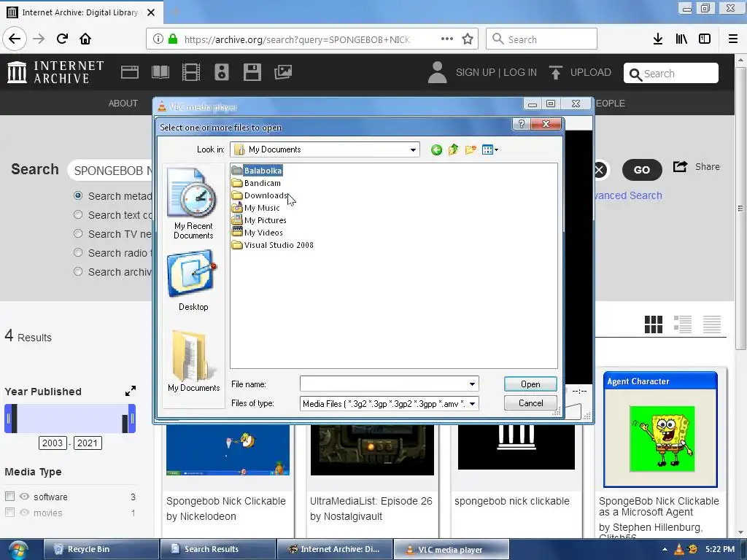Go to browser home page
Viewport: 747px width, 560px height.
click(85, 39)
